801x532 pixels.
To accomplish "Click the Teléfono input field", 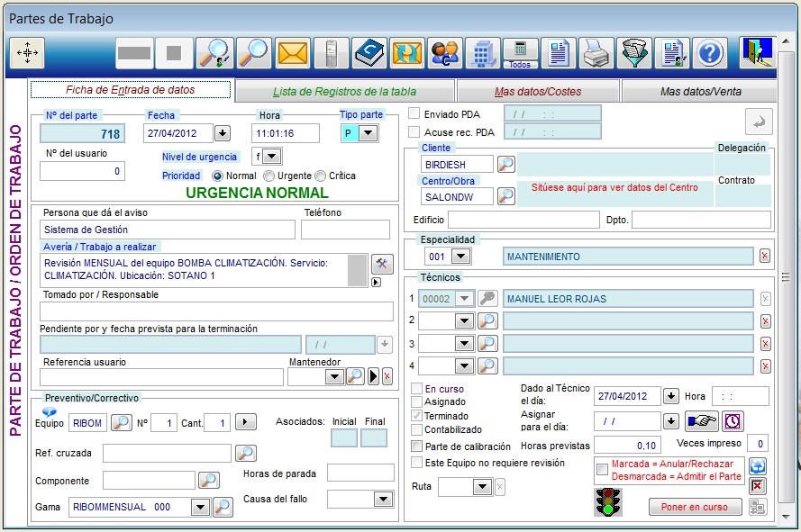I will point(345,230).
